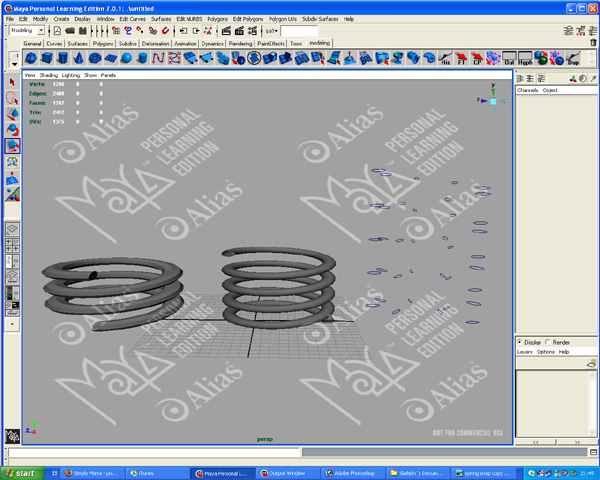Switch to the Polygons shelf tab

103,44
